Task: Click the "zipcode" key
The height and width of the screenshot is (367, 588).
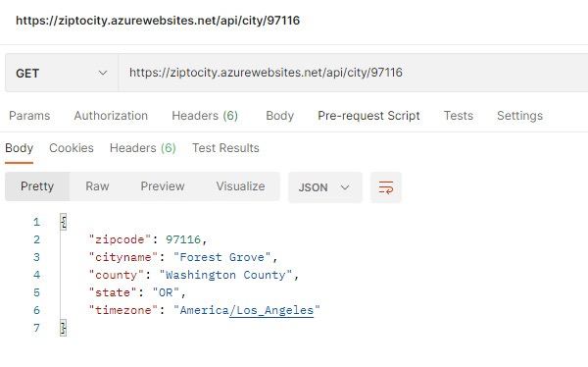Action: pos(120,239)
